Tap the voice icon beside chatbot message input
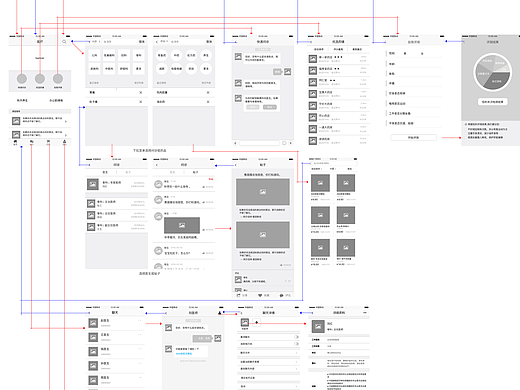The height and width of the screenshot is (390, 520). pyautogui.click(x=235, y=143)
